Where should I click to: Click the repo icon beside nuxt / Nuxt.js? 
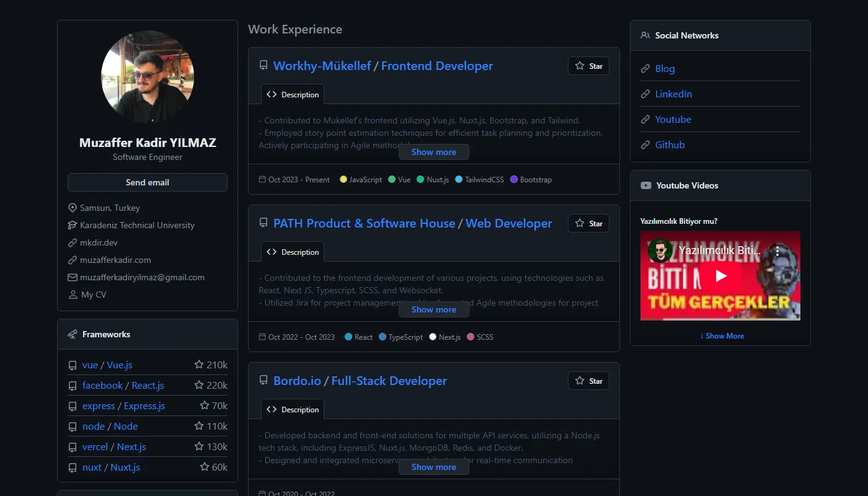tap(73, 468)
